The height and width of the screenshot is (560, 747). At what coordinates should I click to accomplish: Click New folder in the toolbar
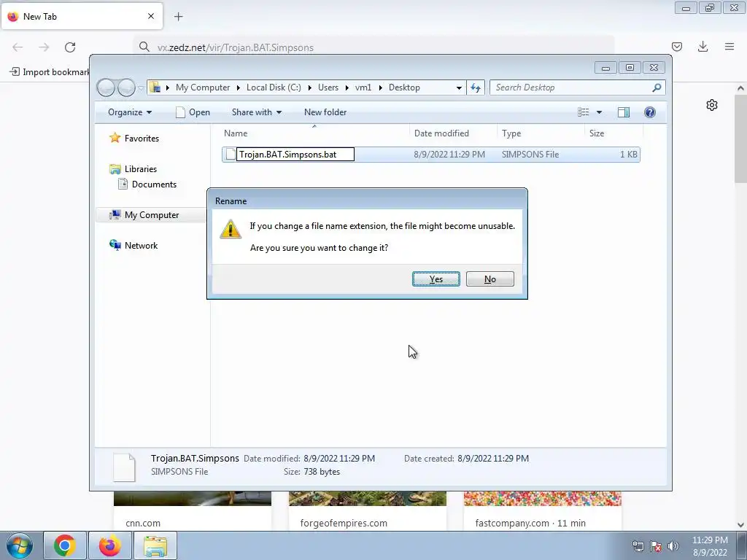tap(325, 112)
